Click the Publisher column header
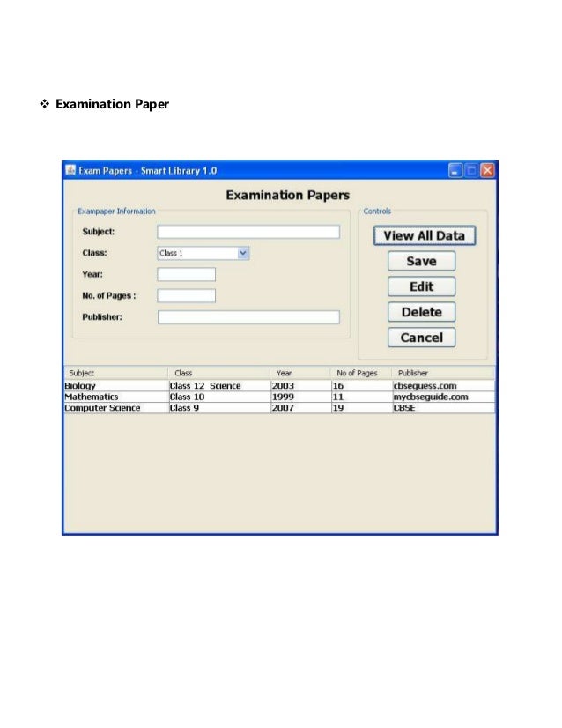Viewport: 562px width, 728px height. tap(443, 373)
